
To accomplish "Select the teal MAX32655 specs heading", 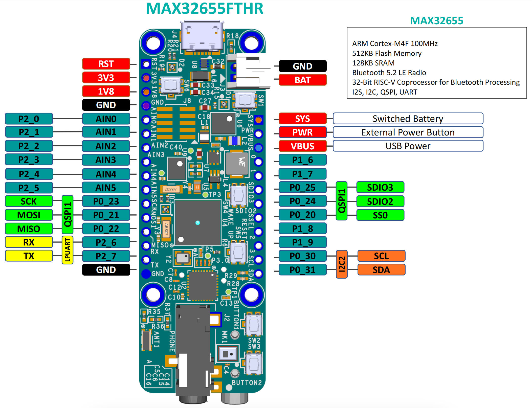I will tap(437, 20).
